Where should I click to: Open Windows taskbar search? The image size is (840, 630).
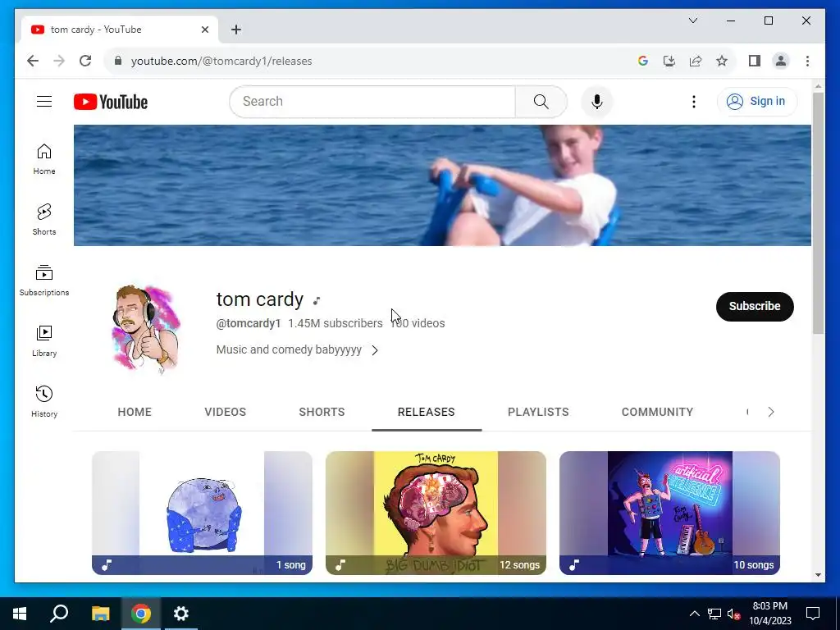59,614
